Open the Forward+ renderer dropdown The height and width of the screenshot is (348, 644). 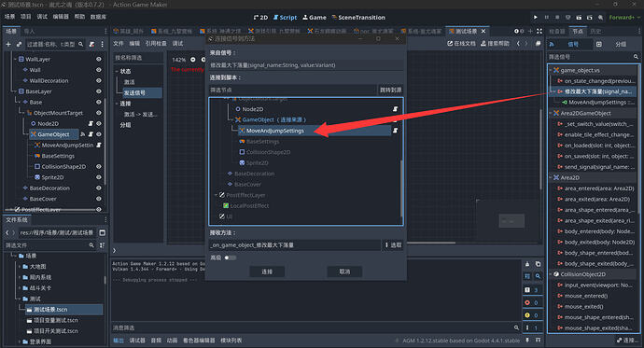coord(624,17)
